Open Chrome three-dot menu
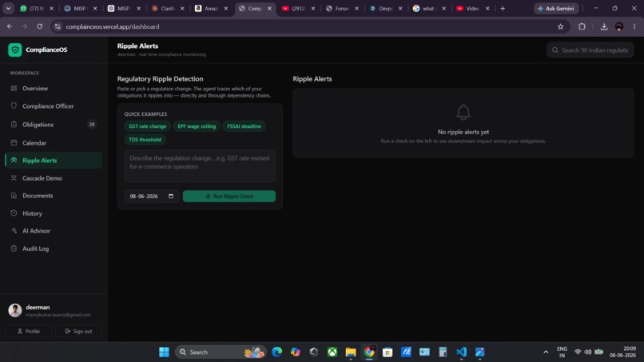Image resolution: width=644 pixels, height=362 pixels. point(634,26)
